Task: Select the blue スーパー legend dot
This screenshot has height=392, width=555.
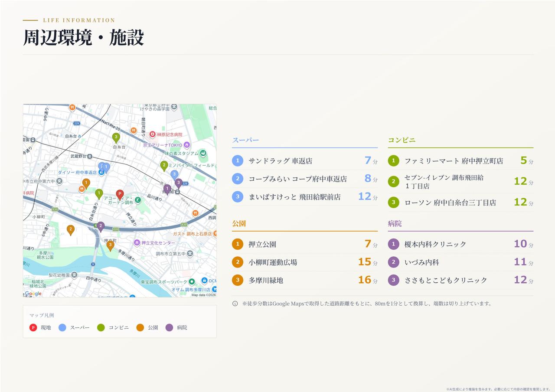Action: pyautogui.click(x=62, y=327)
